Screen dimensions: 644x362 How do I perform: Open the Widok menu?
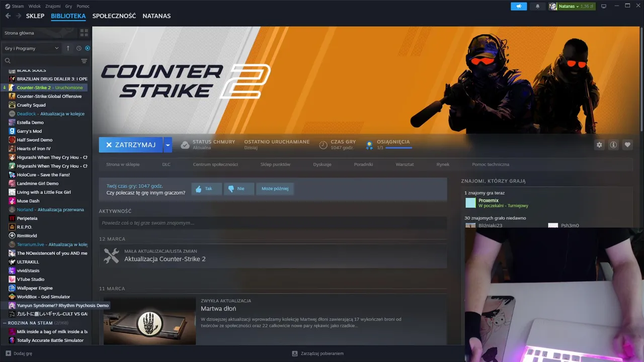[x=35, y=6]
